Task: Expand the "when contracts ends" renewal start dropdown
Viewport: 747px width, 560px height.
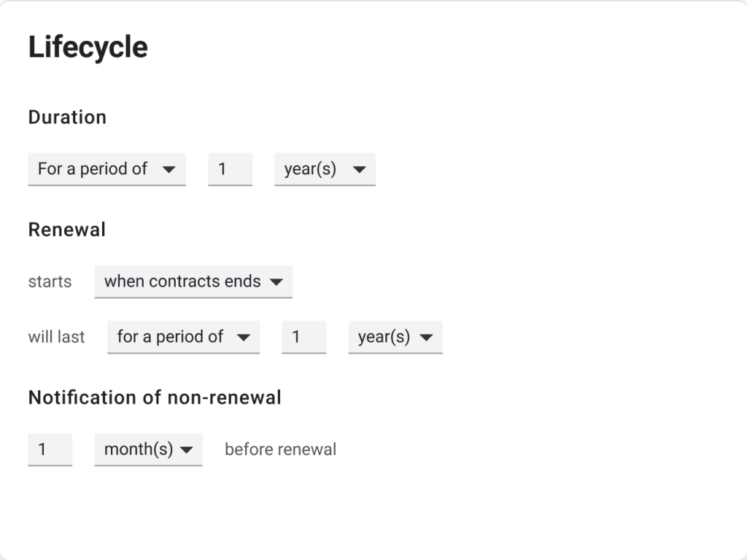Action: pyautogui.click(x=193, y=281)
